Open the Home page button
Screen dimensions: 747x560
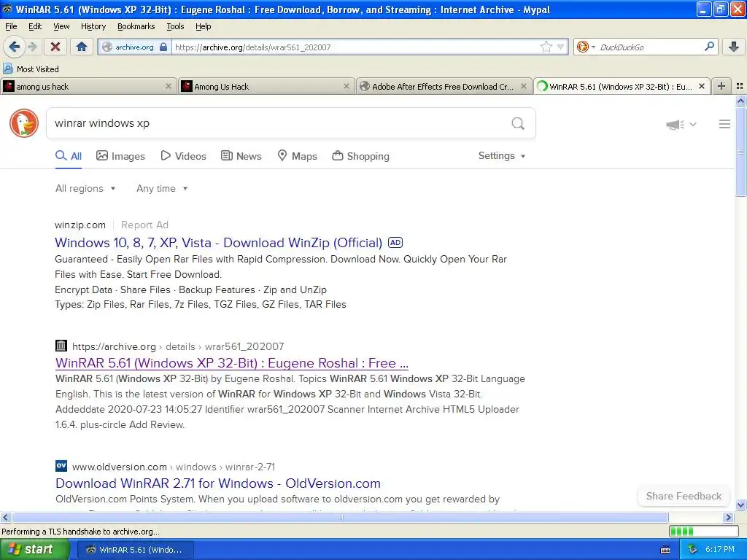tap(82, 47)
